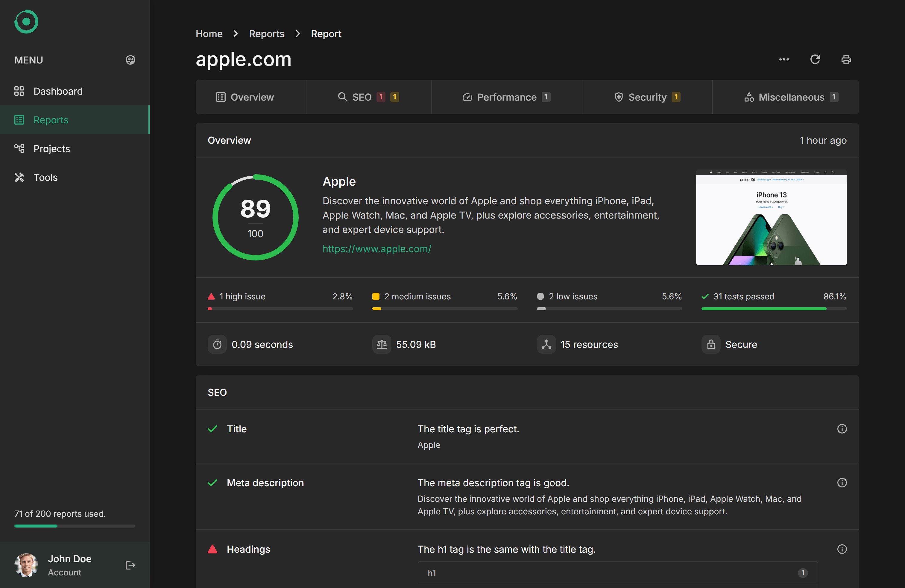905x588 pixels.
Task: Open Tools in the sidebar menu
Action: point(45,178)
